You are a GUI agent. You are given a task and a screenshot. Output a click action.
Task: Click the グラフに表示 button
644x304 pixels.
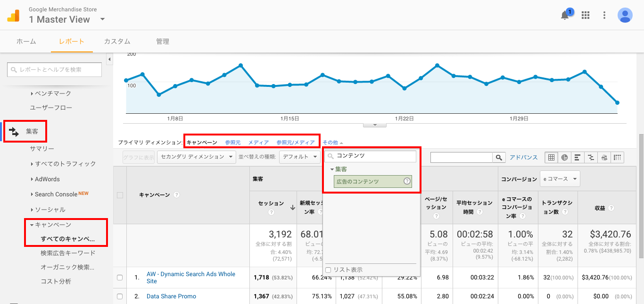pos(139,157)
